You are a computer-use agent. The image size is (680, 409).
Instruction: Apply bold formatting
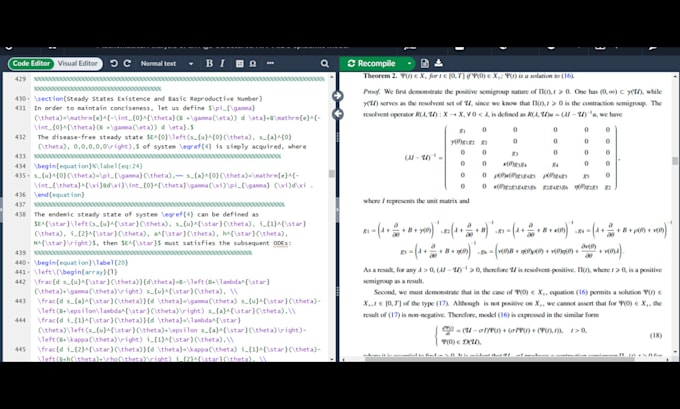[209, 63]
